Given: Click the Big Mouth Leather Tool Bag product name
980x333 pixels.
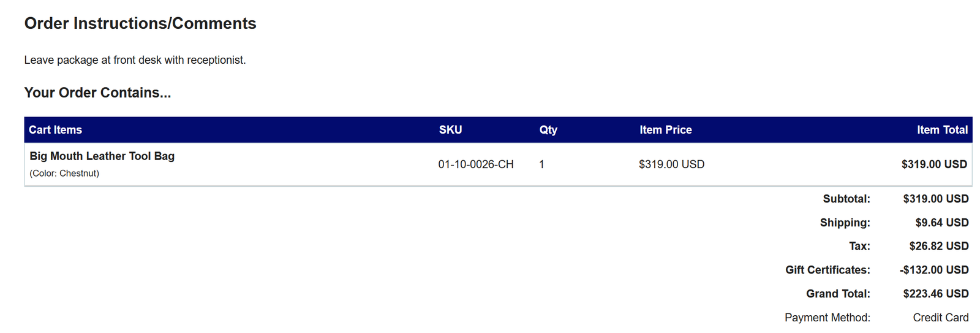Looking at the screenshot, I should coord(102,156).
